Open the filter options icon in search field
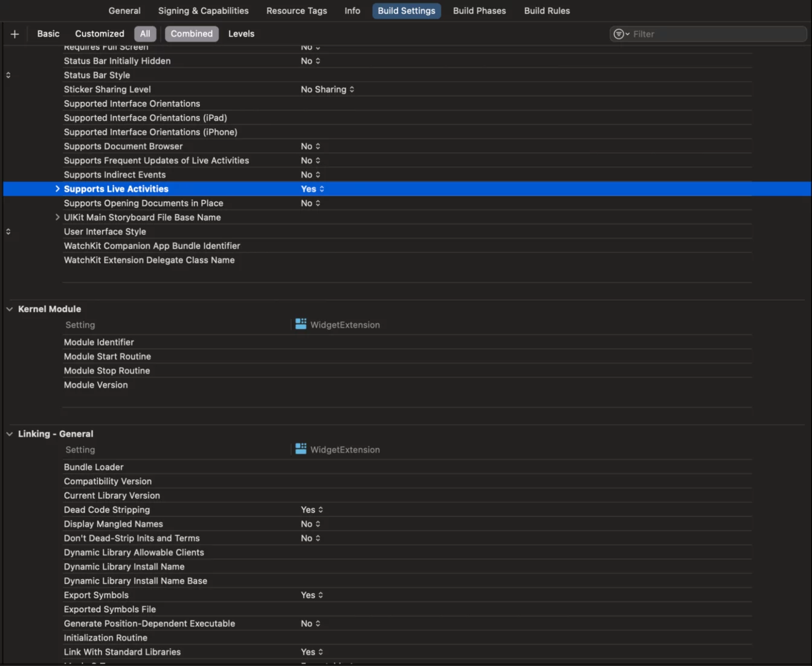Screen dimensions: 812x666 tap(621, 34)
